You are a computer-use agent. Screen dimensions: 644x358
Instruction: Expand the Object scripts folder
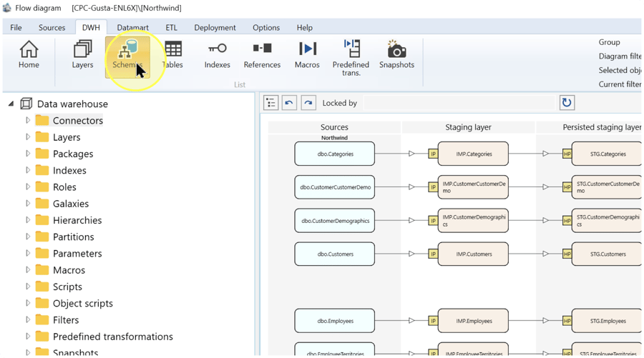coord(27,303)
